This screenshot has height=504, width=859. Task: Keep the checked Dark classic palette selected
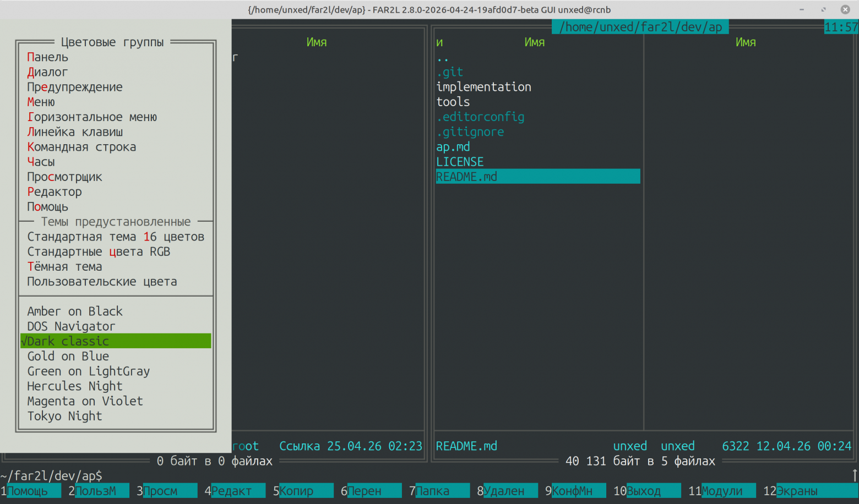tap(68, 341)
